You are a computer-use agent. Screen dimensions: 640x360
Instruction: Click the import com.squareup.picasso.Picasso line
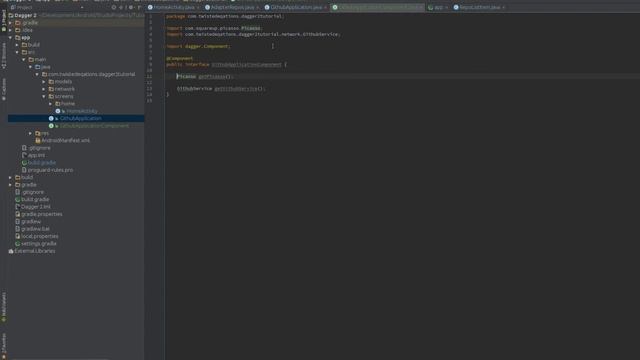(214, 28)
